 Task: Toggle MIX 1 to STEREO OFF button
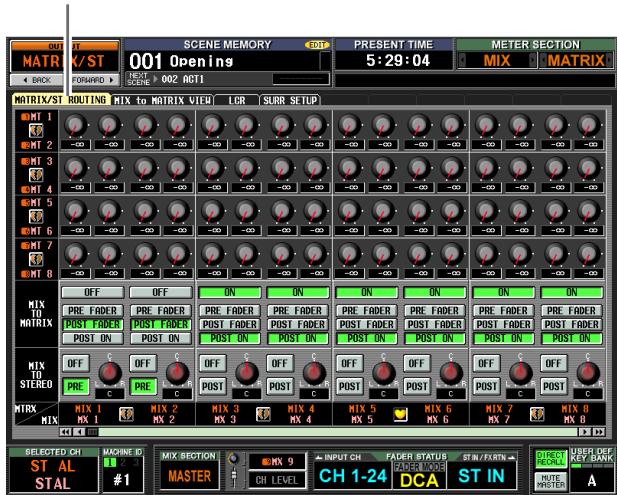tap(76, 363)
